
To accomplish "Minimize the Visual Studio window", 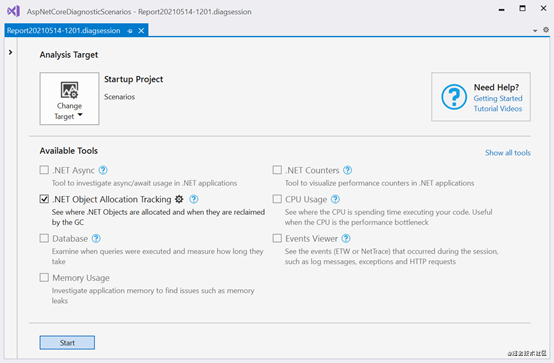I will click(501, 9).
